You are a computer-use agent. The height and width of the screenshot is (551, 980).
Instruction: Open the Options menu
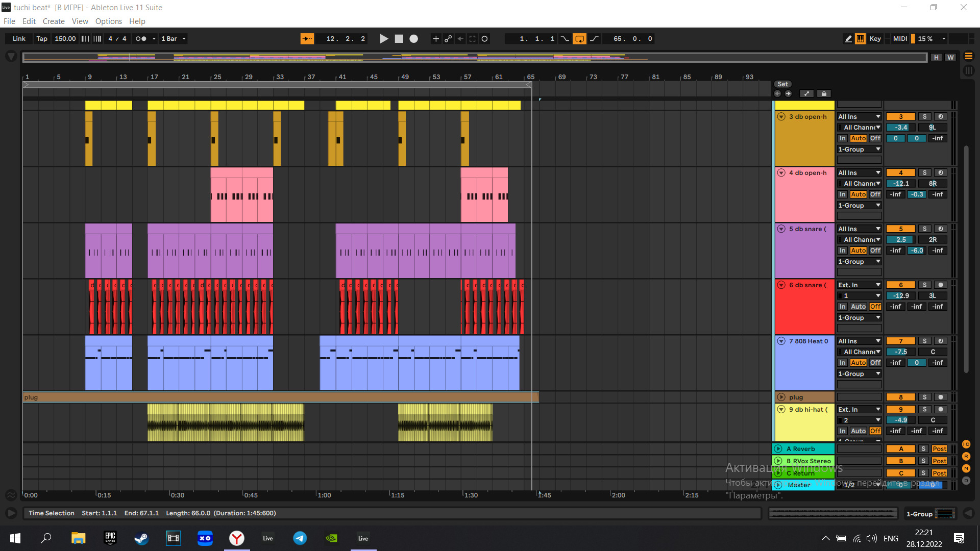tap(109, 21)
